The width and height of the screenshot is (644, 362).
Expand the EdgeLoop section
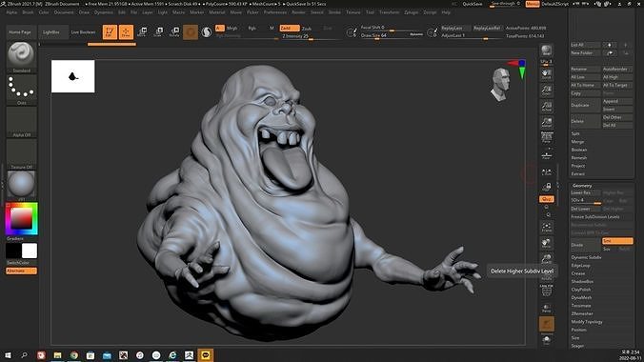(x=580, y=266)
